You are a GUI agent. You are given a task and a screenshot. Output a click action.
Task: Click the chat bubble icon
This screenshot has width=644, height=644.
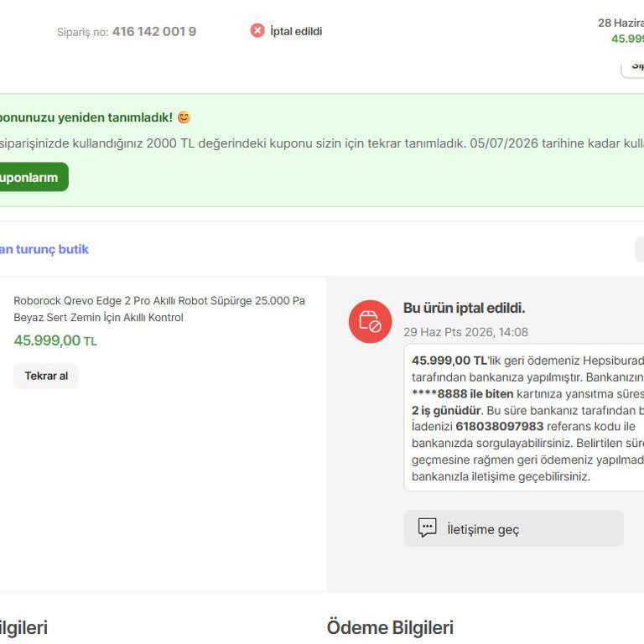[x=427, y=527]
